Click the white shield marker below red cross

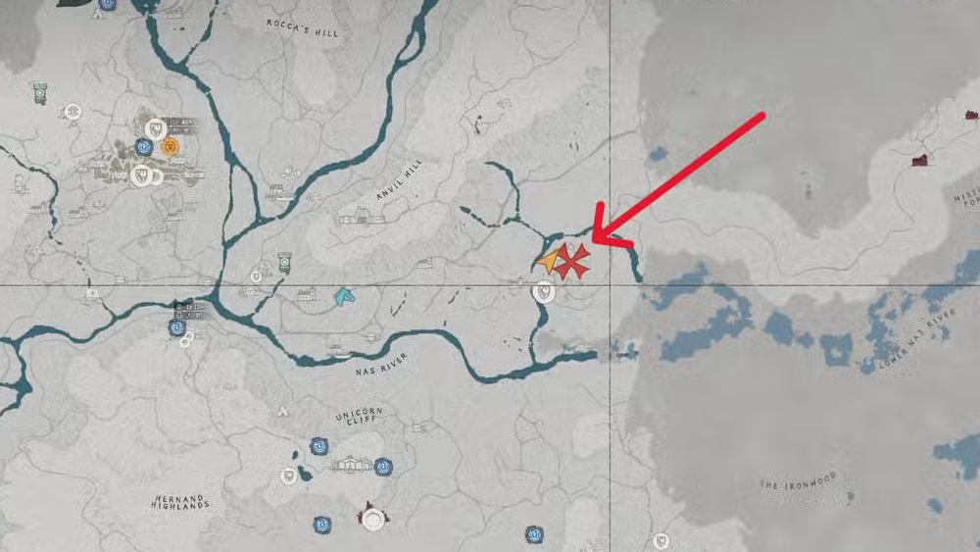coord(544,292)
